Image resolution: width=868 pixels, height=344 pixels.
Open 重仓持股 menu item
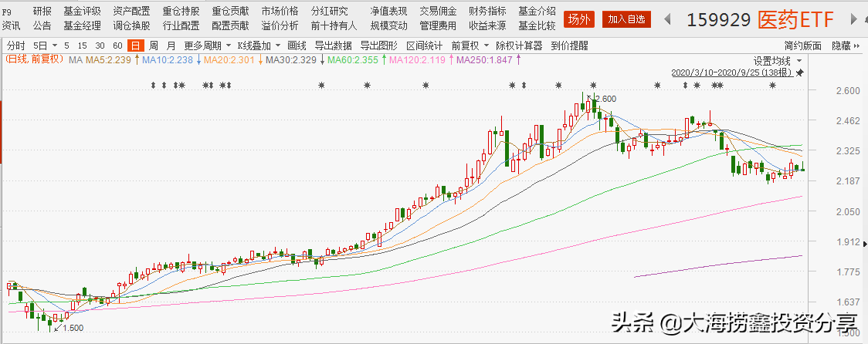[181, 11]
